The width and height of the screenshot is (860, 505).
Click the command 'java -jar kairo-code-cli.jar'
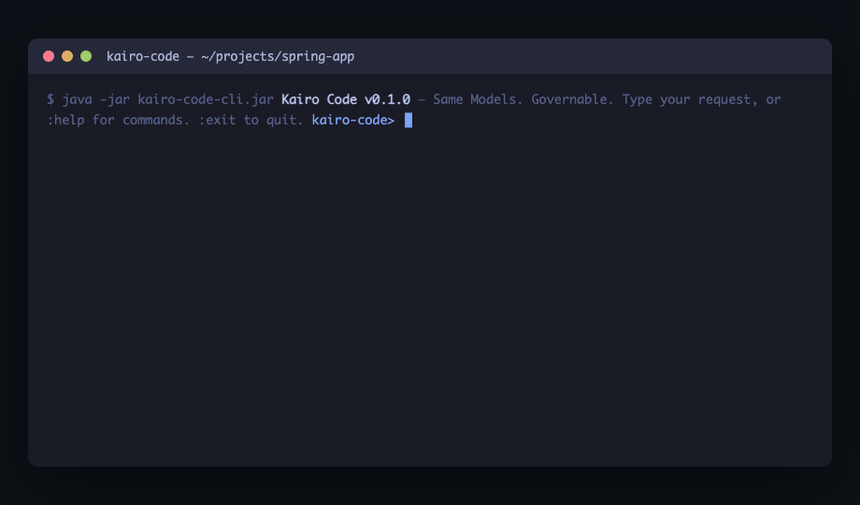tap(167, 100)
